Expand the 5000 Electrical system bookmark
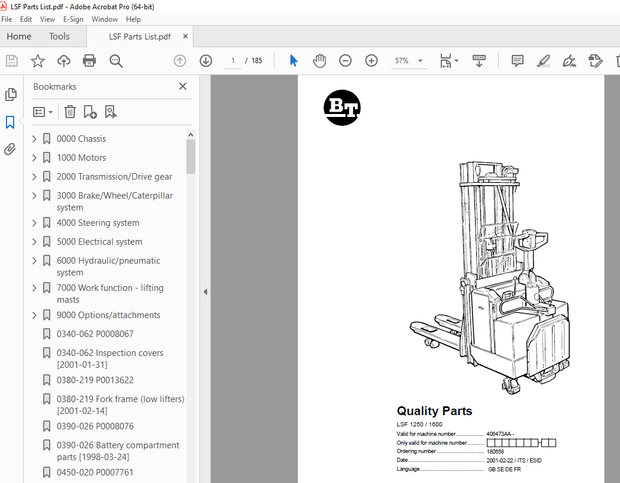 [x=34, y=242]
